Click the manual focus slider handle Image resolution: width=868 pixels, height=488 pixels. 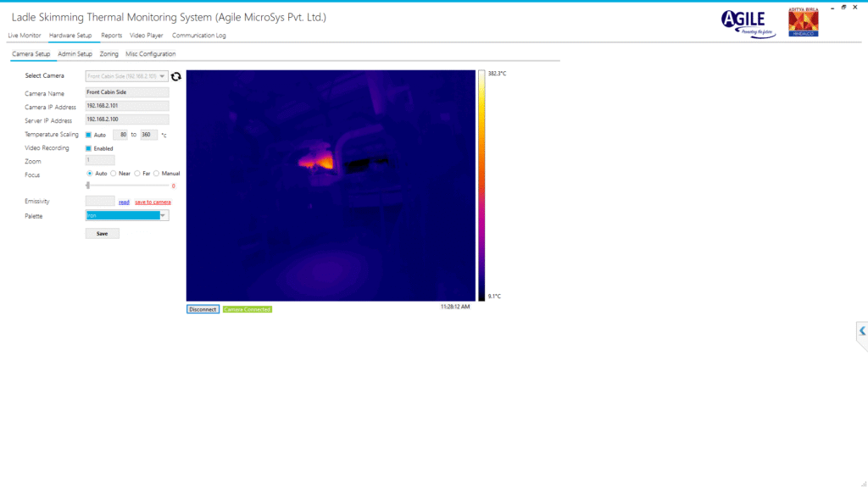coord(88,186)
